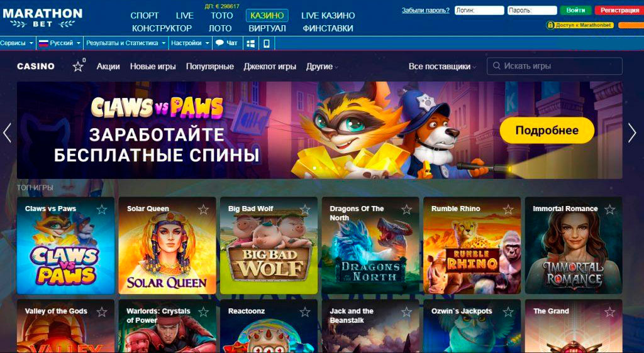Open the Rumble Rhino game thumbnail
Screen dimensions: 644x353
(x=472, y=246)
